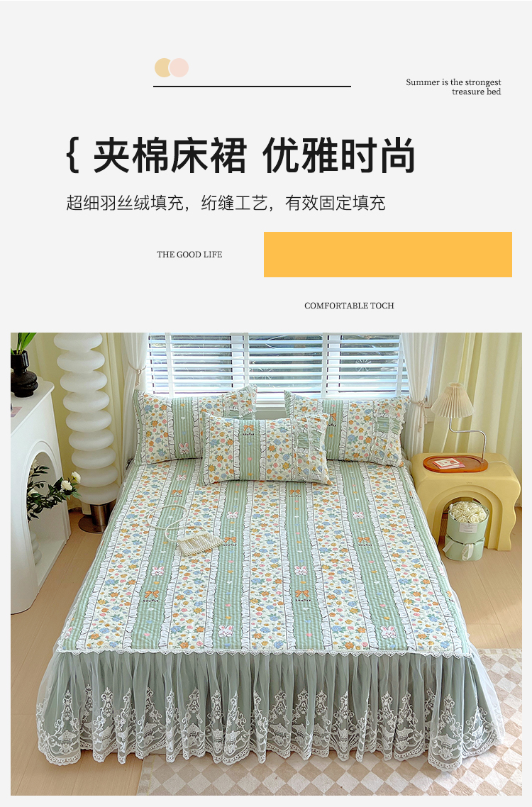Image resolution: width=532 pixels, height=807 pixels.
Task: Click the heading 夹棉床裙 优雅时尚
Action: point(255,155)
